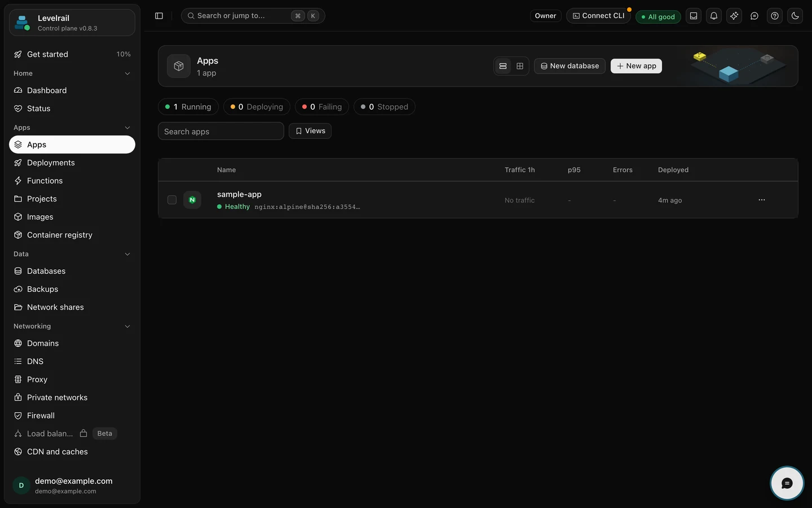The width and height of the screenshot is (812, 508).
Task: Open Functions
Action: point(72,181)
